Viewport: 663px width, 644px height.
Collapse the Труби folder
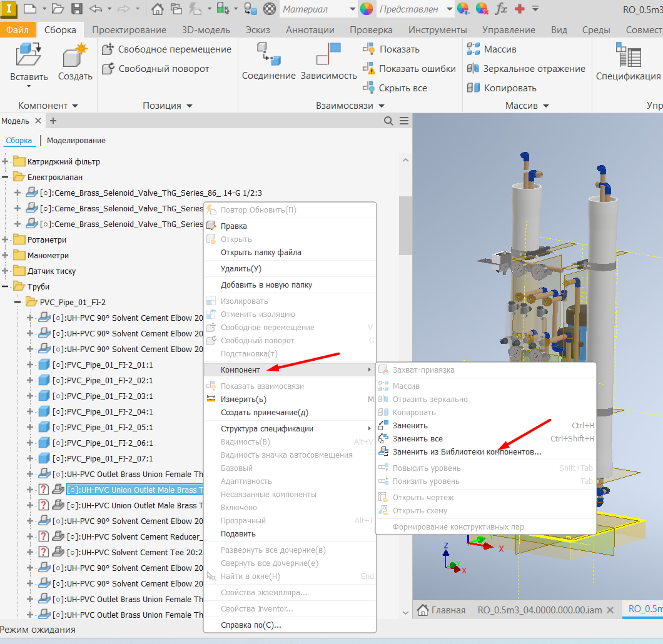(x=6, y=287)
